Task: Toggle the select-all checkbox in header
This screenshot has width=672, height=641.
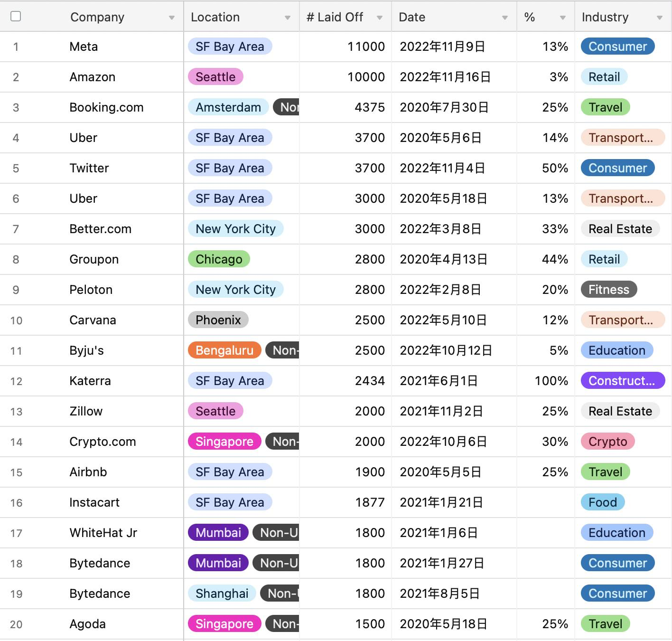Action: 16,16
